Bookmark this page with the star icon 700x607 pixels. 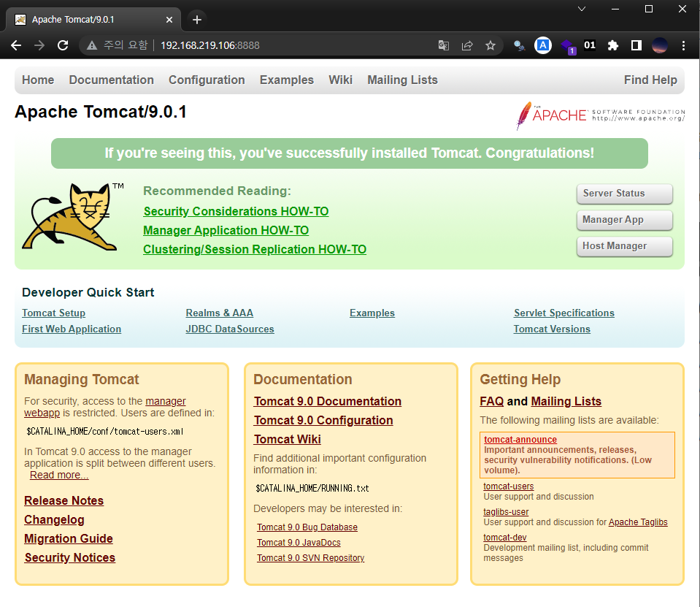pyautogui.click(x=491, y=45)
